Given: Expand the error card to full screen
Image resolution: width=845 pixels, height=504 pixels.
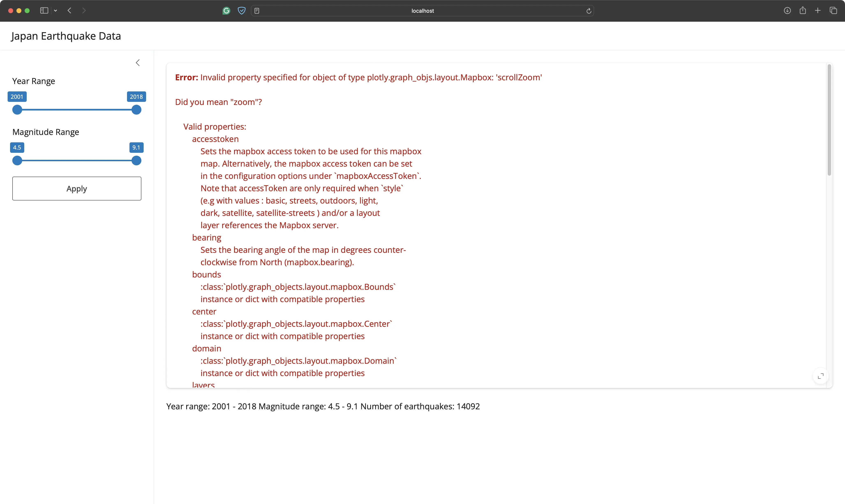Looking at the screenshot, I should [821, 376].
